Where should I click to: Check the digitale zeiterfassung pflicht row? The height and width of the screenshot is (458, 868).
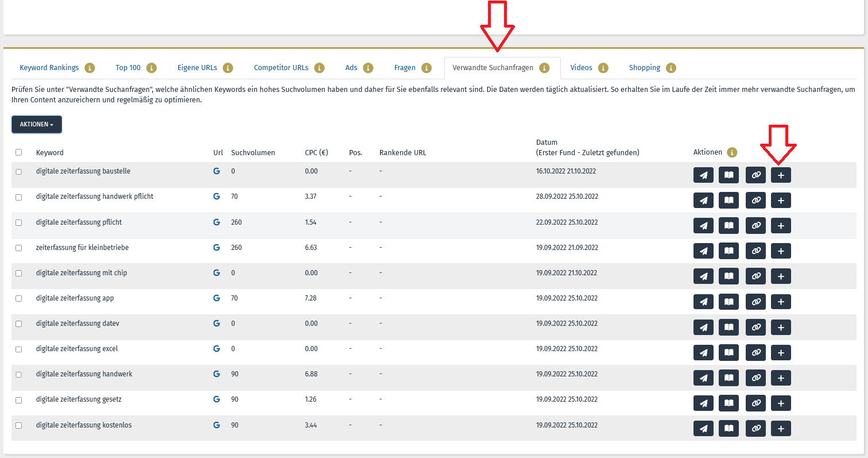(19, 222)
